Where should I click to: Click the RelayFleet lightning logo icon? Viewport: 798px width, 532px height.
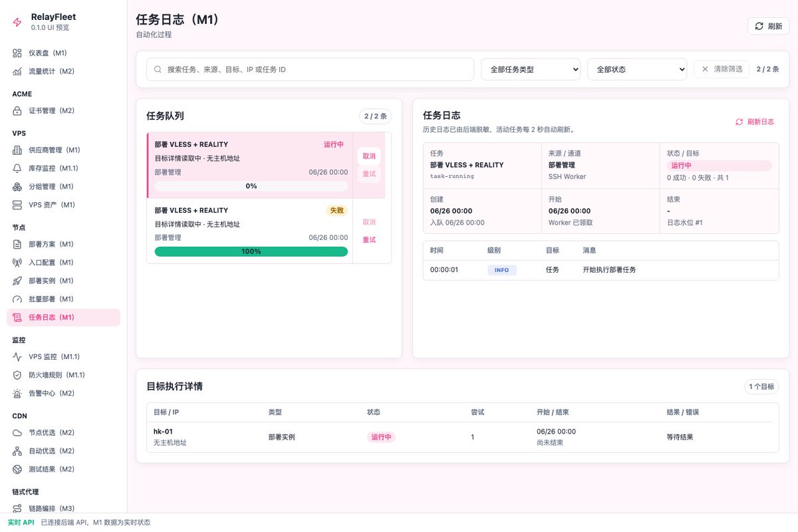17,22
